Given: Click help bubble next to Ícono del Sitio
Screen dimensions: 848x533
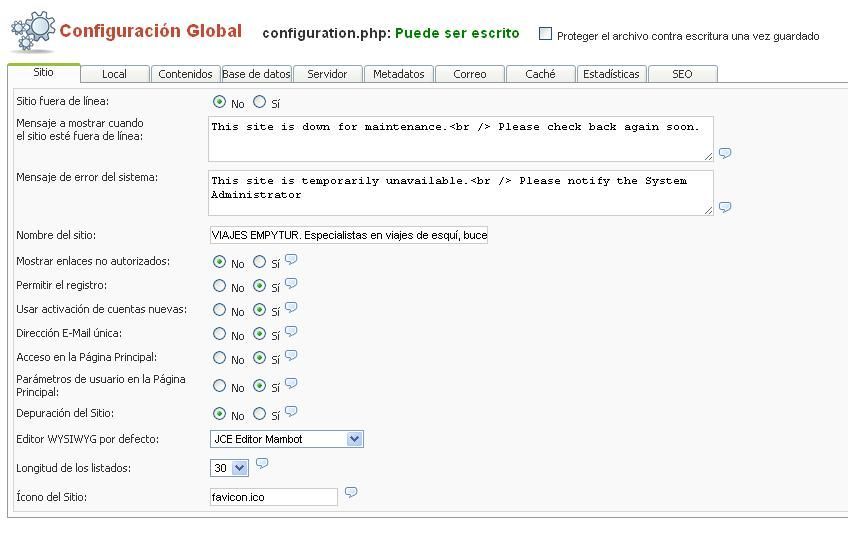Looking at the screenshot, I should tap(351, 492).
